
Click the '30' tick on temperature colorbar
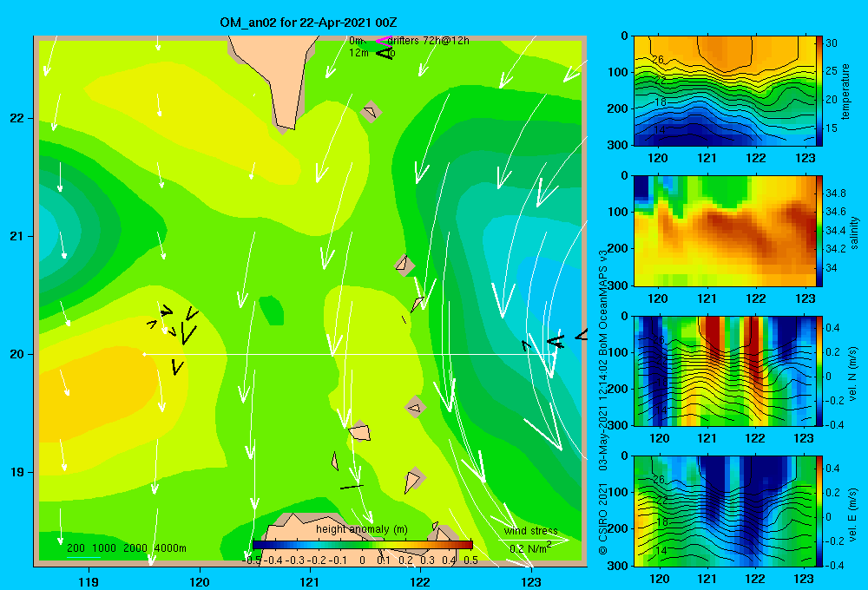pos(832,43)
